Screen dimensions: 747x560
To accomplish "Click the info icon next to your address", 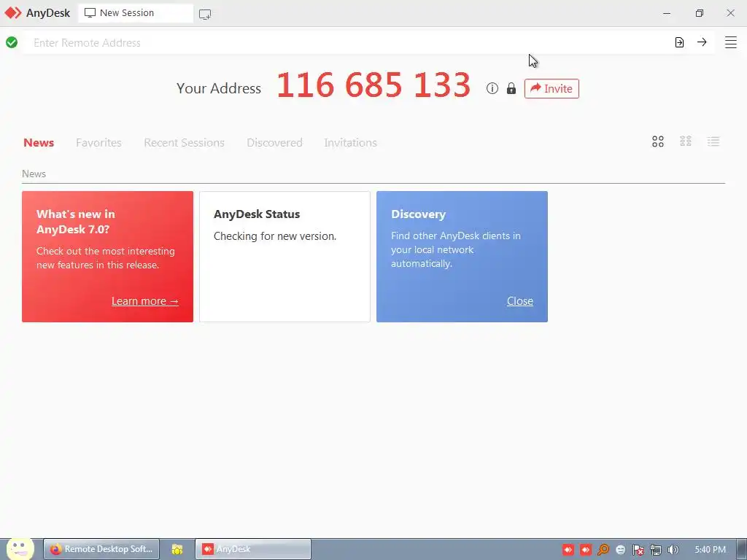I will 492,88.
